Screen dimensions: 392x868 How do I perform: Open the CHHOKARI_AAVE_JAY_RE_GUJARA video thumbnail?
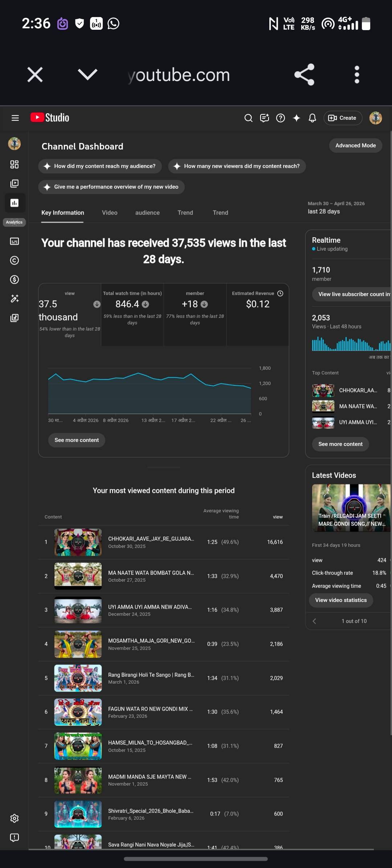coord(78,542)
